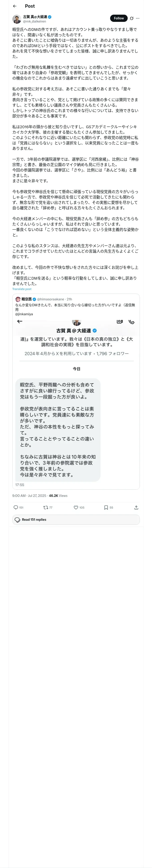Click author display name 古賀 真@大経連
Screen dimensions: 152x868
pos(35,16)
